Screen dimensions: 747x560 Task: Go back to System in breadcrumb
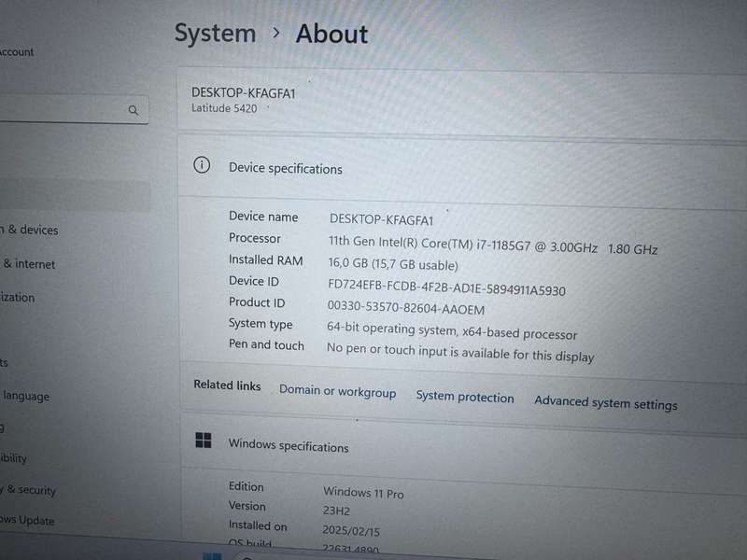pyautogui.click(x=215, y=34)
